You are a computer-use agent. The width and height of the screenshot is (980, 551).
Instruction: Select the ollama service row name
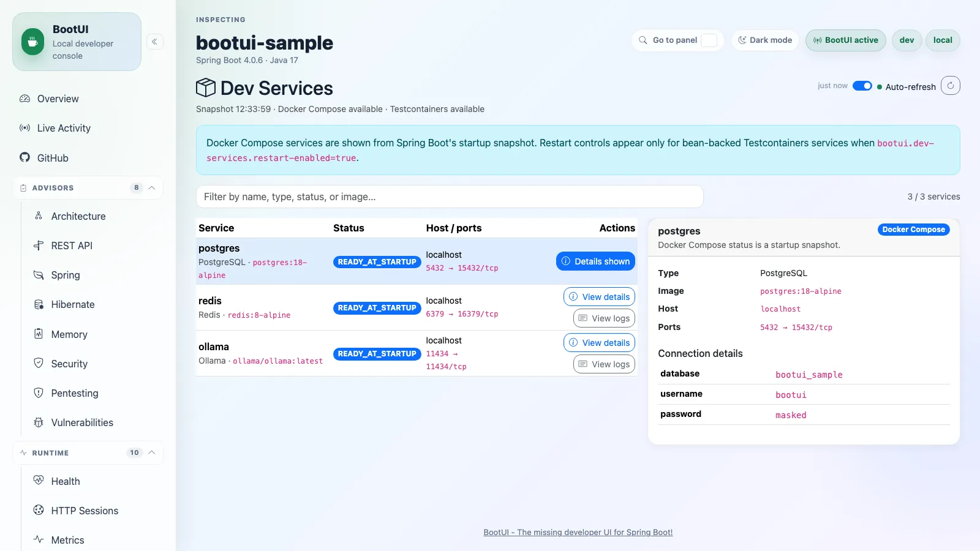[x=214, y=347]
